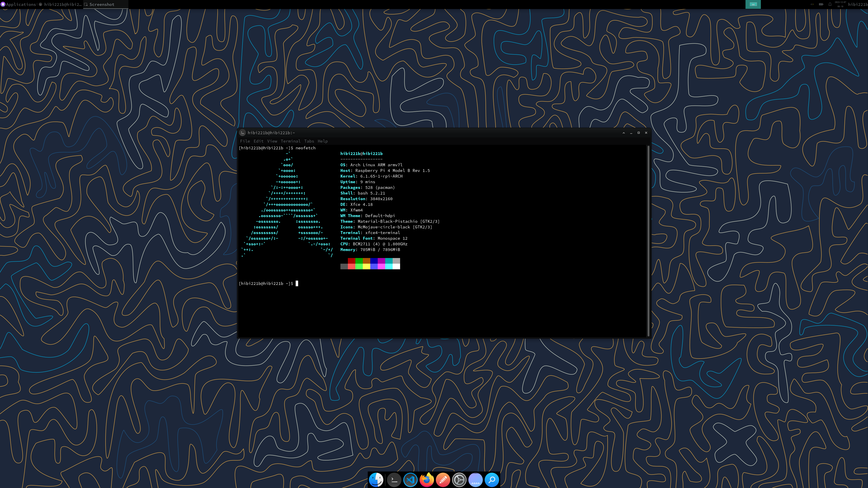
Task: Launch Firefox from the dock
Action: tap(426, 480)
